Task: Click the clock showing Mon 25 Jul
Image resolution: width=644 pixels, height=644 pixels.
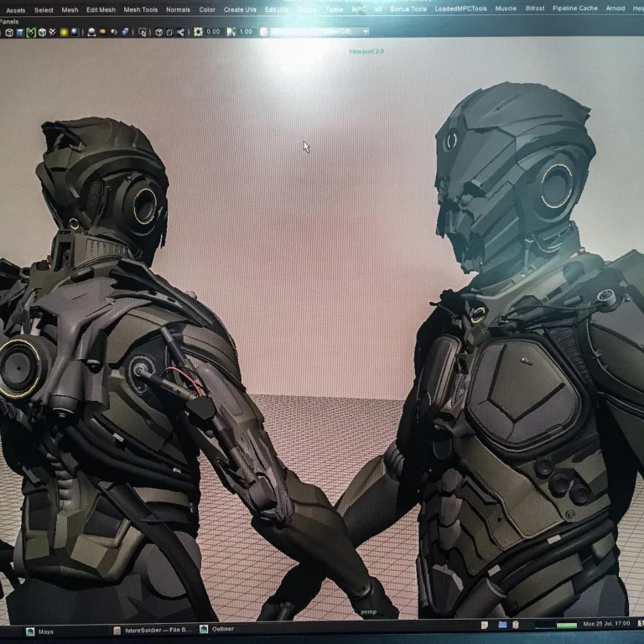Action: tap(606, 626)
